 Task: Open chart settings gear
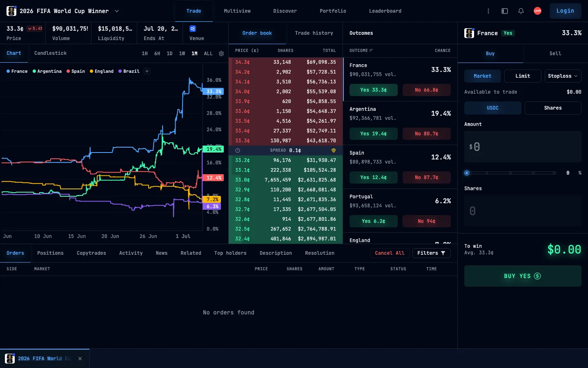point(221,54)
